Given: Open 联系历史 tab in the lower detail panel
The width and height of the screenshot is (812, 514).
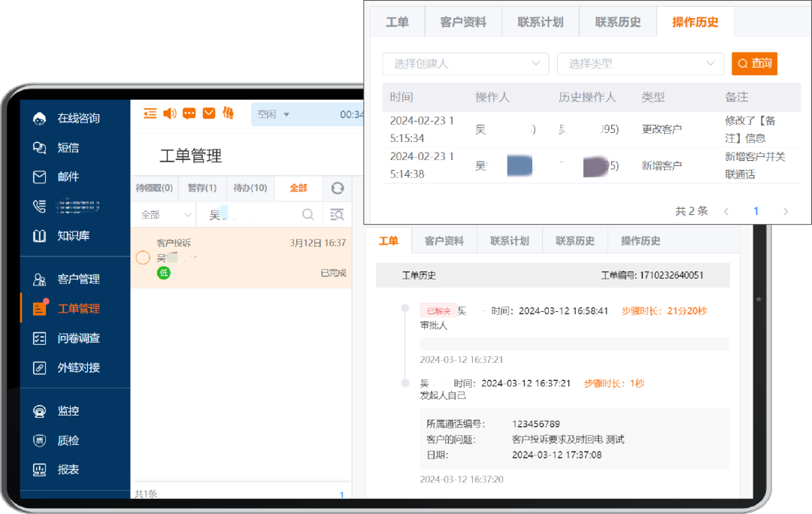Looking at the screenshot, I should (575, 240).
